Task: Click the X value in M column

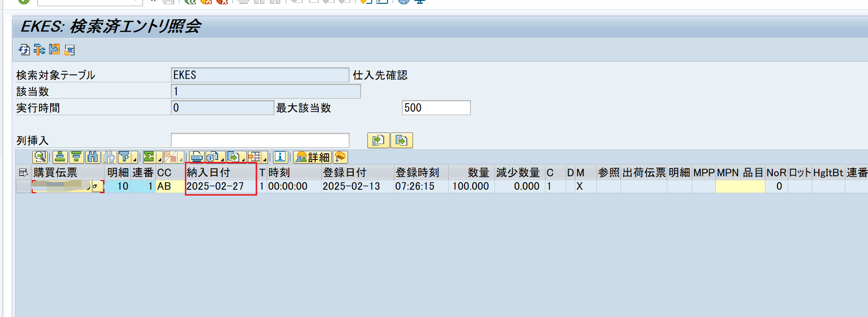Action: click(580, 186)
